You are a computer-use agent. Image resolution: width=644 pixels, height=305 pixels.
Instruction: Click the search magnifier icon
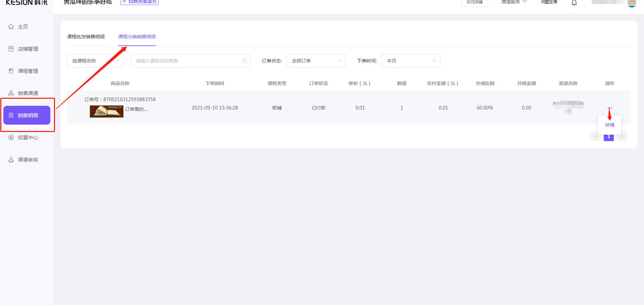tap(245, 61)
